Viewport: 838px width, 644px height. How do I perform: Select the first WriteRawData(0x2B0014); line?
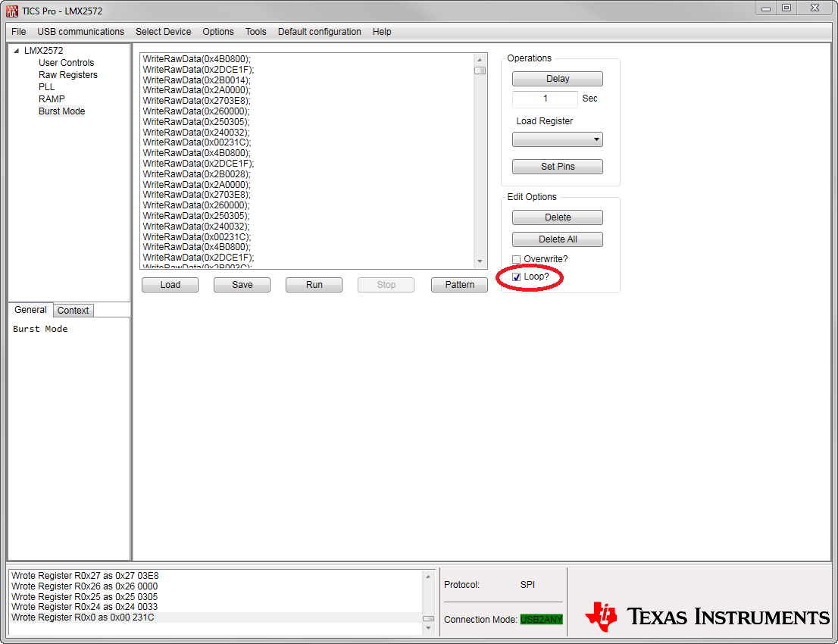[196, 80]
